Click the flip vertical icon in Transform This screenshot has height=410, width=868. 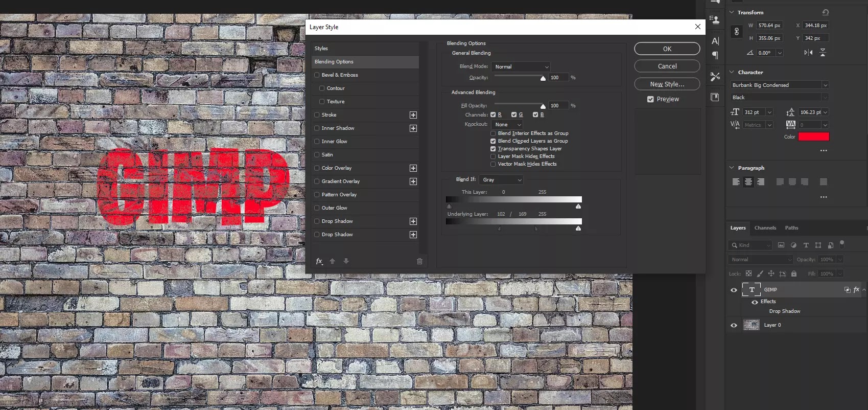[823, 53]
